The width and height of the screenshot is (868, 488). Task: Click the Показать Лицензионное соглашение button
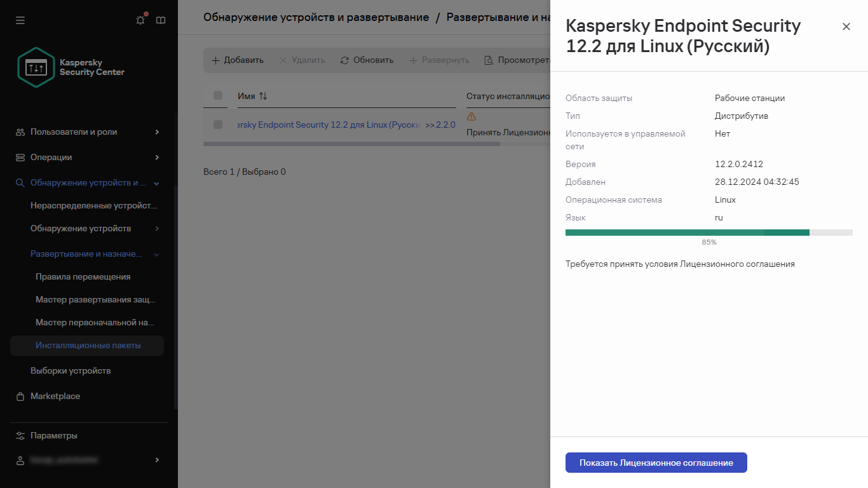coord(655,463)
